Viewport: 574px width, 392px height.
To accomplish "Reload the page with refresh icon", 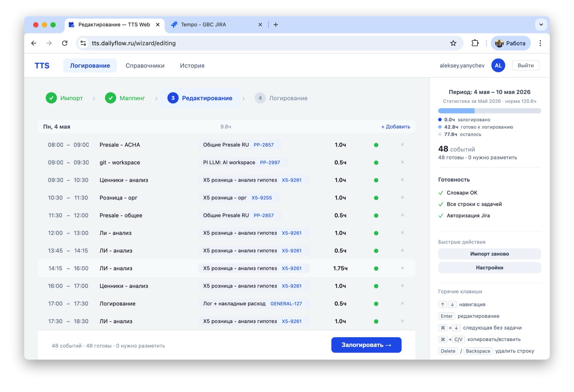I will (x=65, y=43).
